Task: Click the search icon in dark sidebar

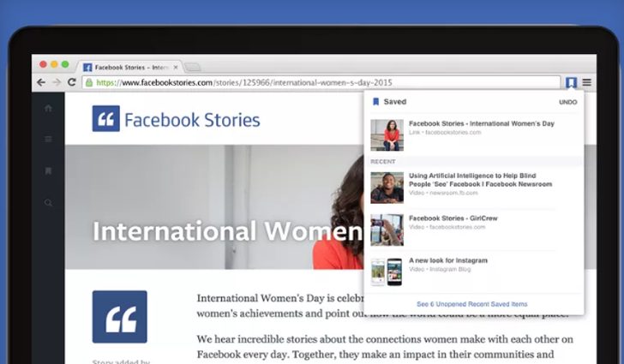Action: [x=48, y=203]
